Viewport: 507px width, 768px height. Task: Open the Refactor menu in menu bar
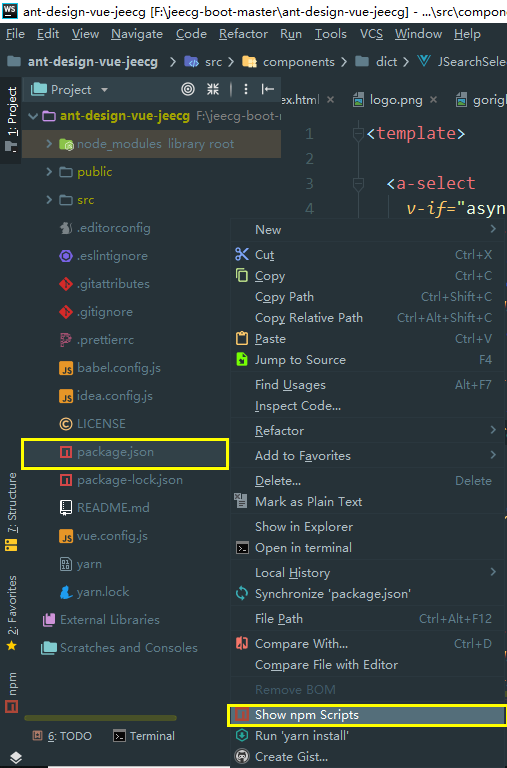tap(243, 34)
